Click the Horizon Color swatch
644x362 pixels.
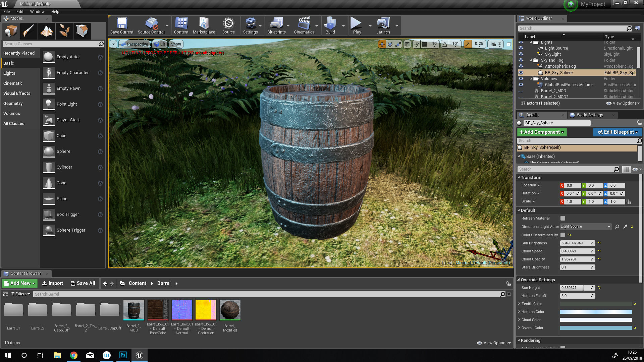pyautogui.click(x=596, y=312)
